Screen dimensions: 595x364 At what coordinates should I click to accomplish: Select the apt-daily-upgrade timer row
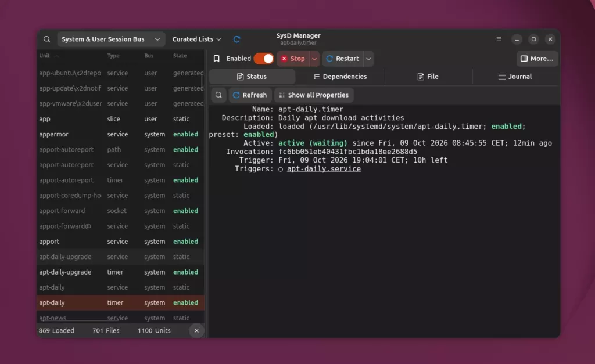tap(121, 272)
